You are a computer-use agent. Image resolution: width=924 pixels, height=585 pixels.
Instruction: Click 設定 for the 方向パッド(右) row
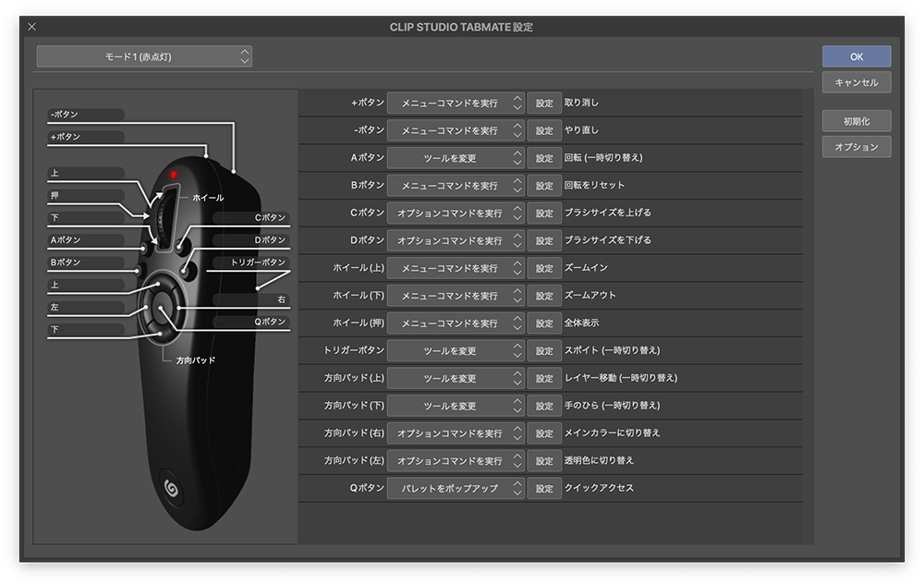[544, 433]
